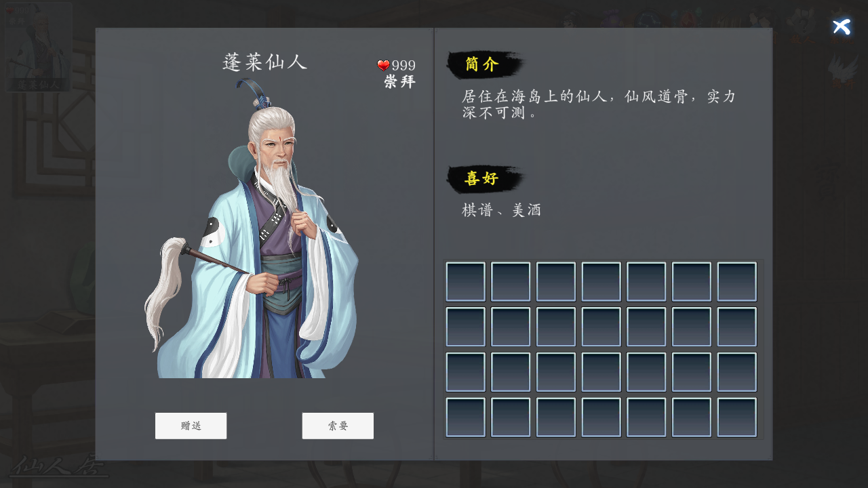
Task: Click the 999 affection value
Action: pyautogui.click(x=403, y=66)
